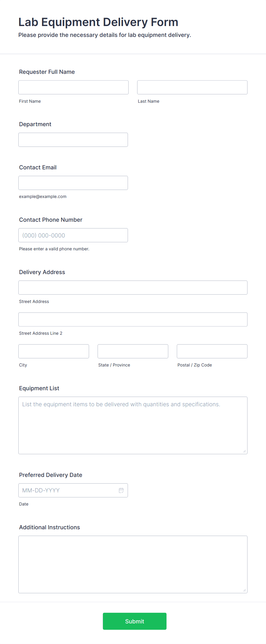The height and width of the screenshot is (644, 266).
Task: Focus the Last Name text box
Action: 192,87
